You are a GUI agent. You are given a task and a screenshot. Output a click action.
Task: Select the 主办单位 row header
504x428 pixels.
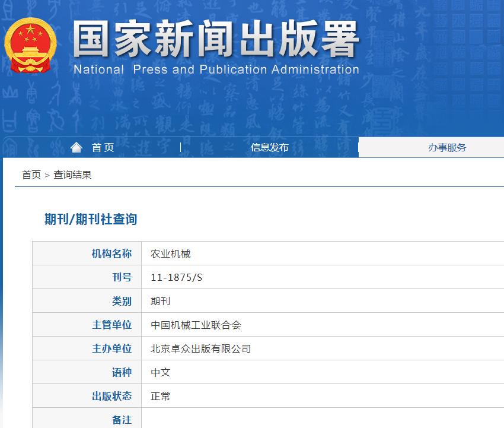[113, 348]
